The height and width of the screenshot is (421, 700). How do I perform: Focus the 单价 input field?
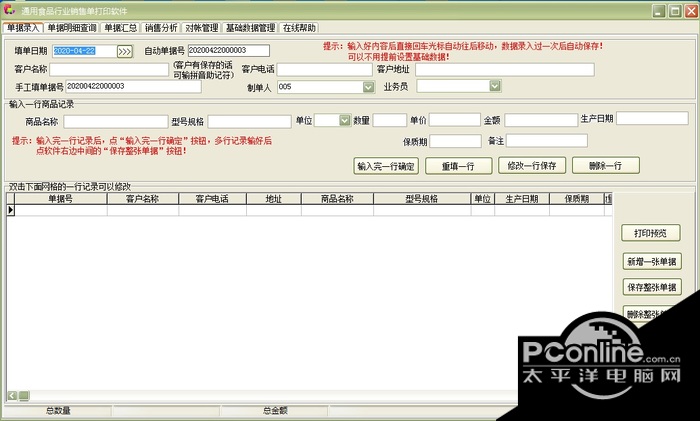[455, 120]
